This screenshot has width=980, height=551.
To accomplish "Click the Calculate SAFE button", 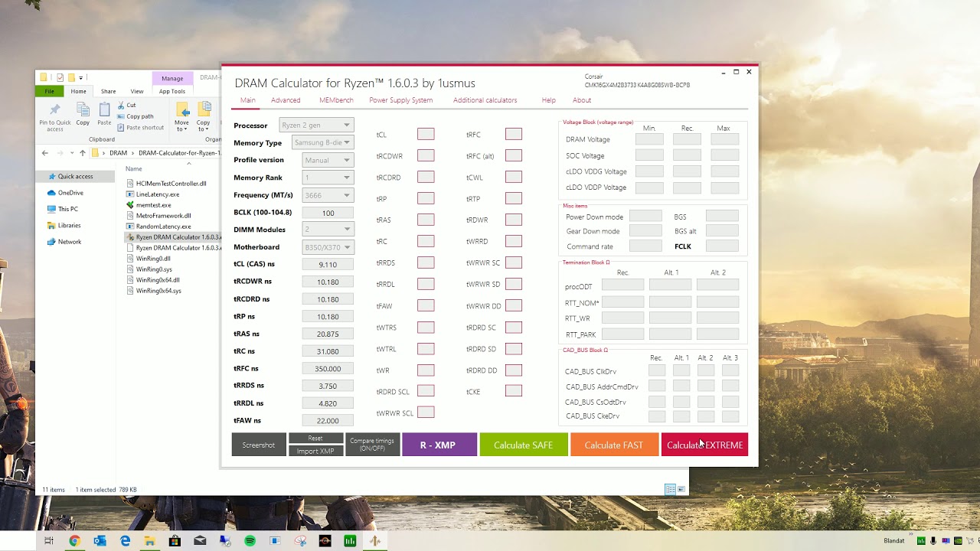I will click(524, 445).
